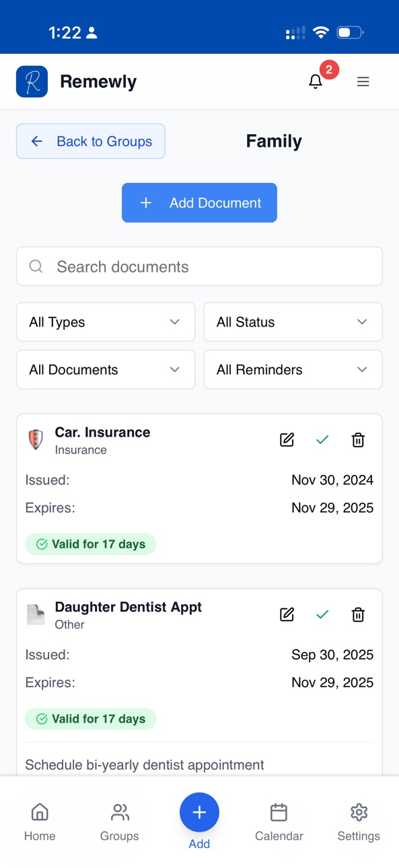Open the hamburger menu icon

pos(363,81)
